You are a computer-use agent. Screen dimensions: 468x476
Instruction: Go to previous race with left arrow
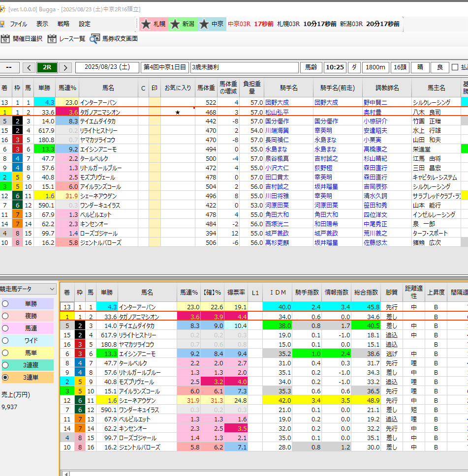[x=29, y=68]
